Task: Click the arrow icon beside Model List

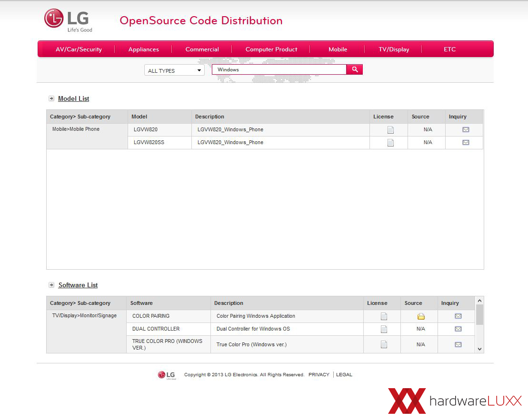Action: [x=51, y=98]
